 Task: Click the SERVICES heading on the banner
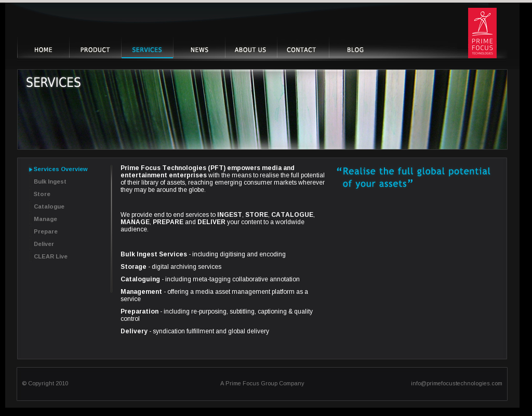pos(54,82)
